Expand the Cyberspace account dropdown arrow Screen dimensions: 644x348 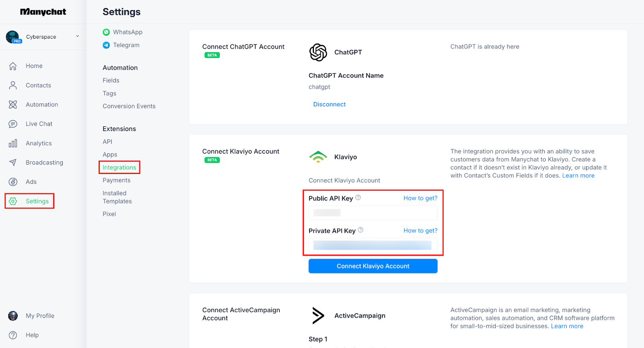(77, 36)
